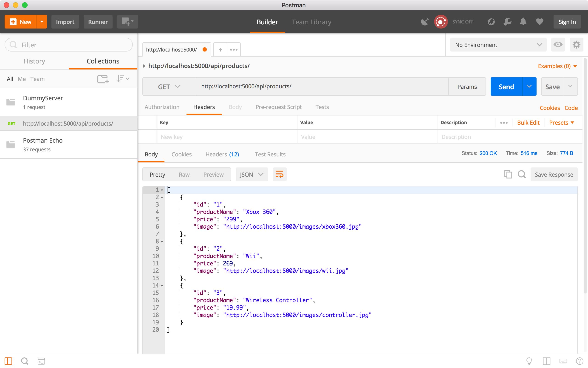This screenshot has height=368, width=588.
Task: Switch response view to Preview
Action: 213,175
